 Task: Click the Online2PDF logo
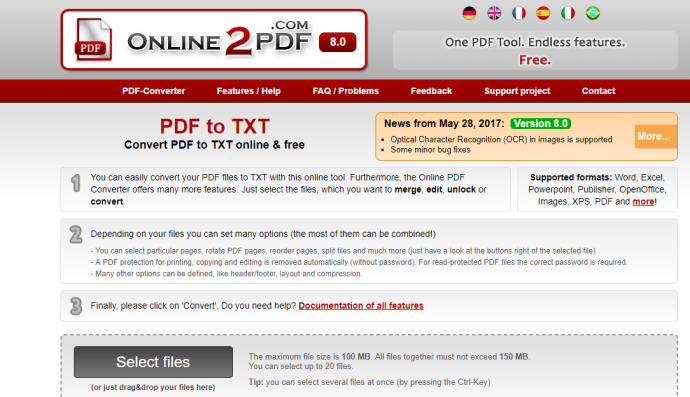pyautogui.click(x=214, y=40)
